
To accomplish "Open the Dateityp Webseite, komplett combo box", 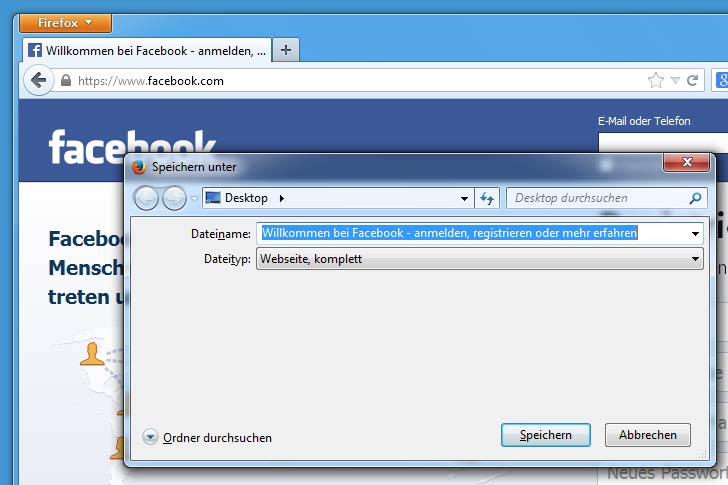I will click(x=480, y=259).
